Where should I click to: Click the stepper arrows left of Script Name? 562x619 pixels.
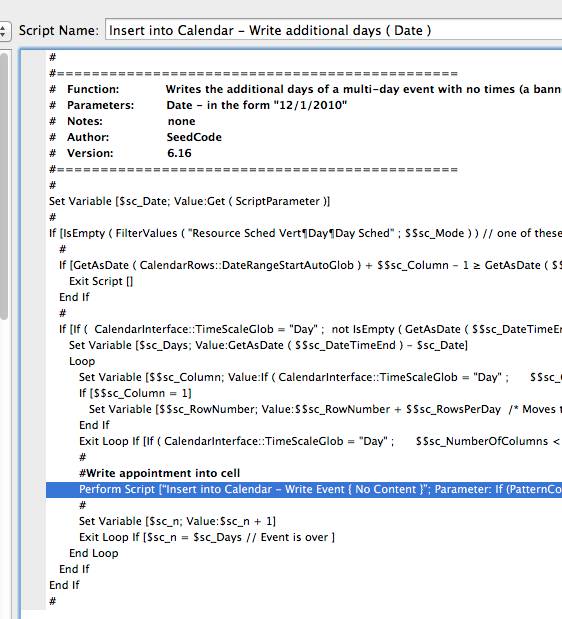point(3,30)
